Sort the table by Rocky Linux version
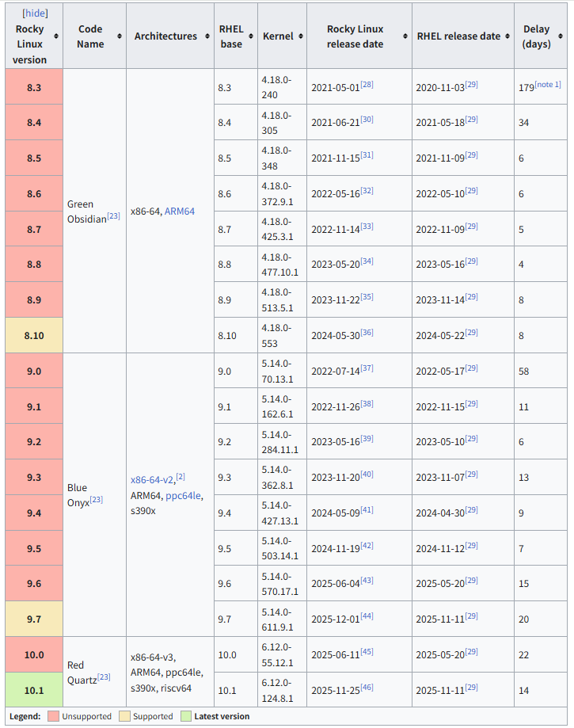 point(55,36)
